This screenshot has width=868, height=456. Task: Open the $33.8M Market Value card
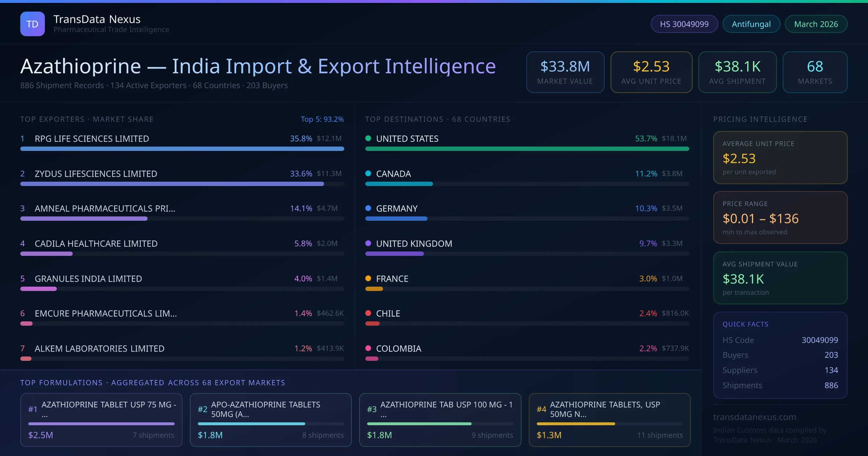coord(565,72)
